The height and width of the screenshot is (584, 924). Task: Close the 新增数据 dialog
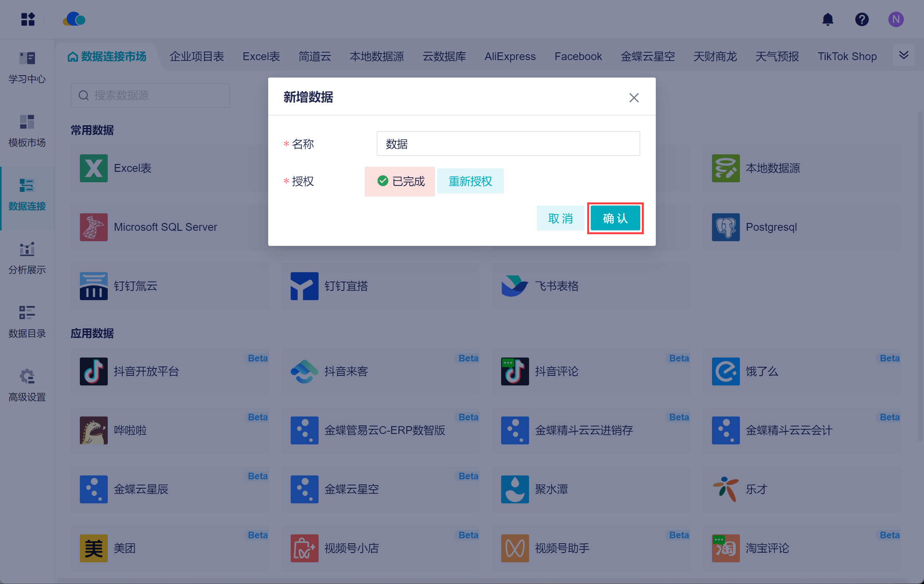pos(634,97)
